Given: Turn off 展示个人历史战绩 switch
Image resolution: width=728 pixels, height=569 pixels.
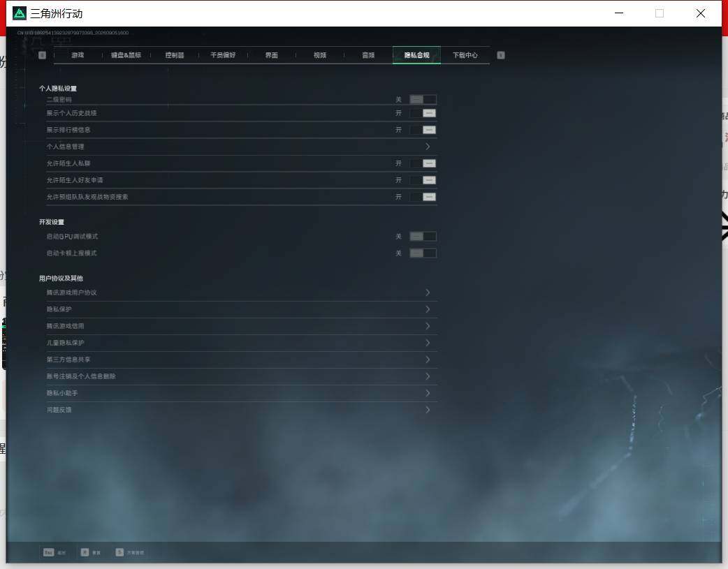Looking at the screenshot, I should click(x=423, y=113).
